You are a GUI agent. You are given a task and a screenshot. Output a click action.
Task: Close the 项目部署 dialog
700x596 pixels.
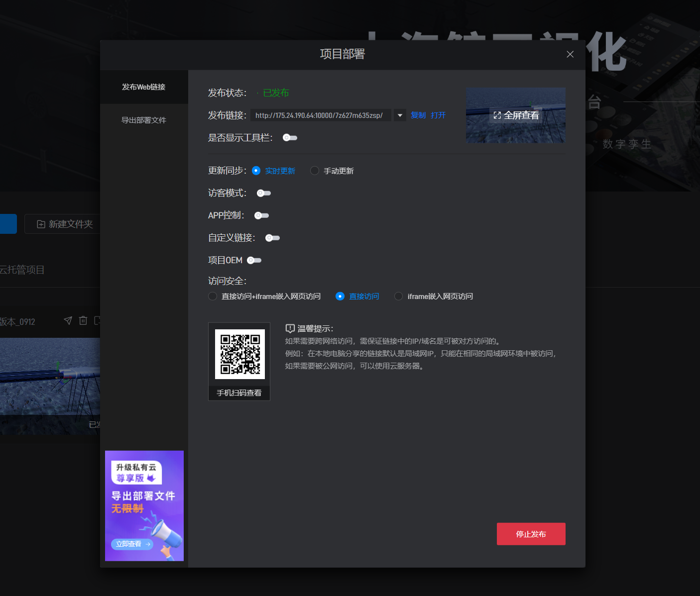pos(570,54)
